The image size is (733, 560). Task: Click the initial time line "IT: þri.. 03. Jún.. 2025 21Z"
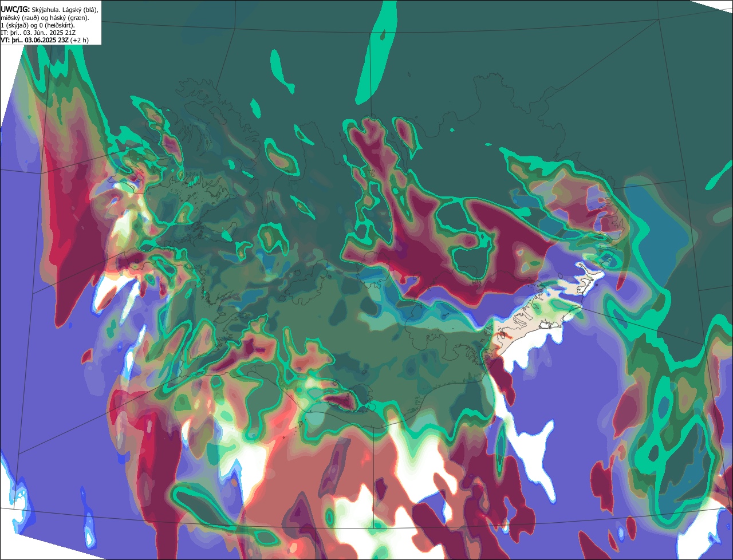(38, 33)
